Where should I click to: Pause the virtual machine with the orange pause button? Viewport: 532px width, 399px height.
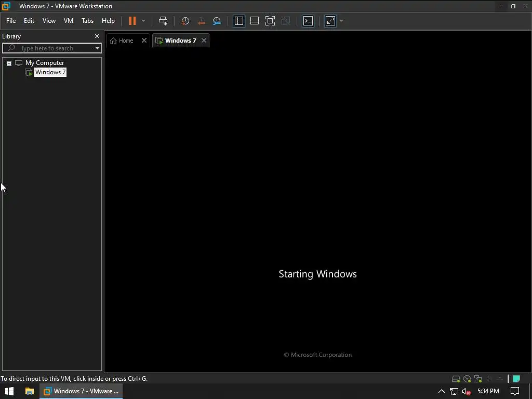click(x=132, y=21)
